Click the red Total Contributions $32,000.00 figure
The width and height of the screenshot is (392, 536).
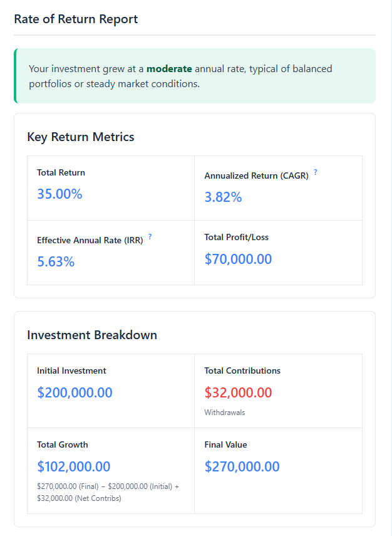coord(240,392)
